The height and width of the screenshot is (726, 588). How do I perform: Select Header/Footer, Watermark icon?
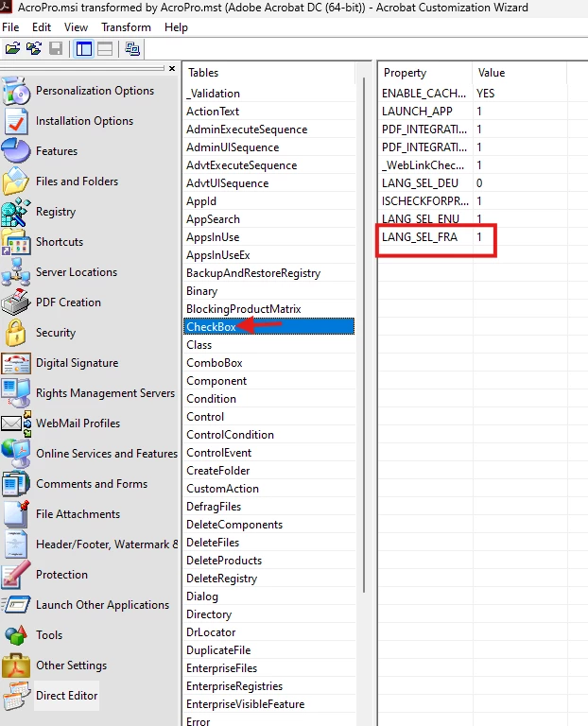pyautogui.click(x=16, y=544)
